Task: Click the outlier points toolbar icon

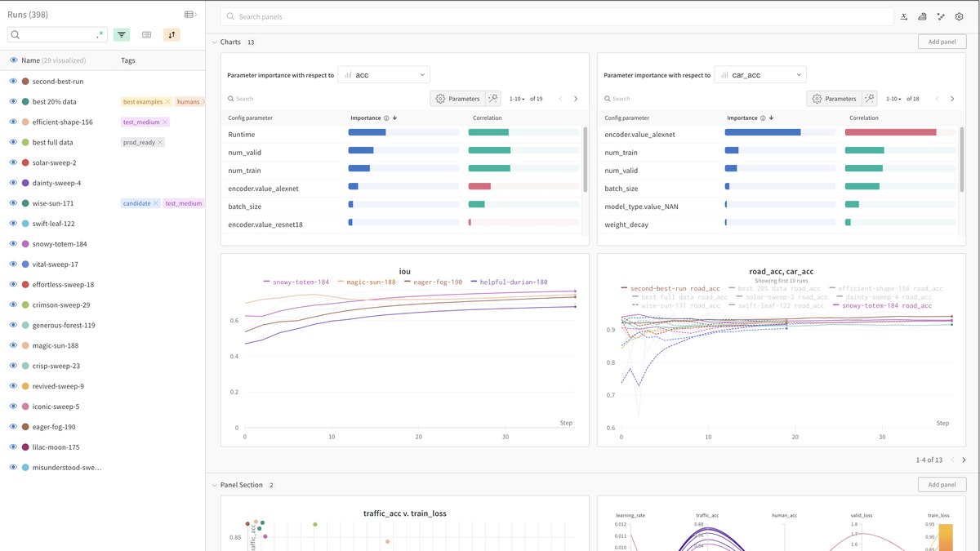Action: click(941, 16)
